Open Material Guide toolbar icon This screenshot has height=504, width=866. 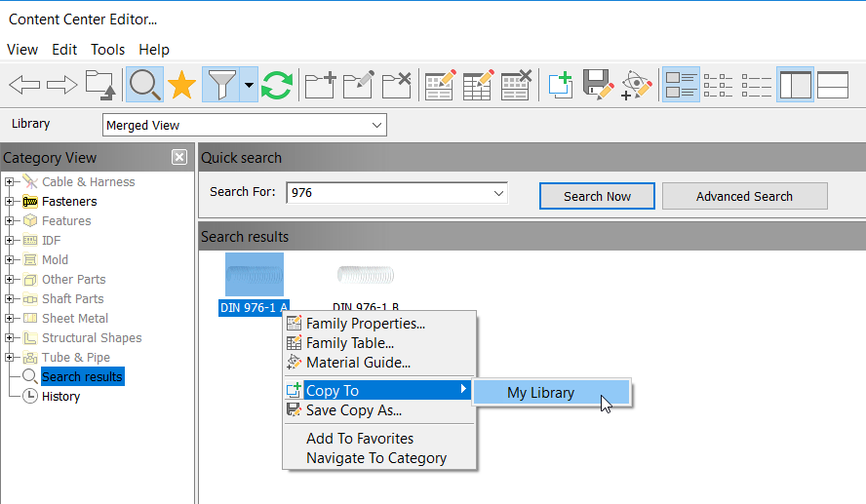point(636,85)
